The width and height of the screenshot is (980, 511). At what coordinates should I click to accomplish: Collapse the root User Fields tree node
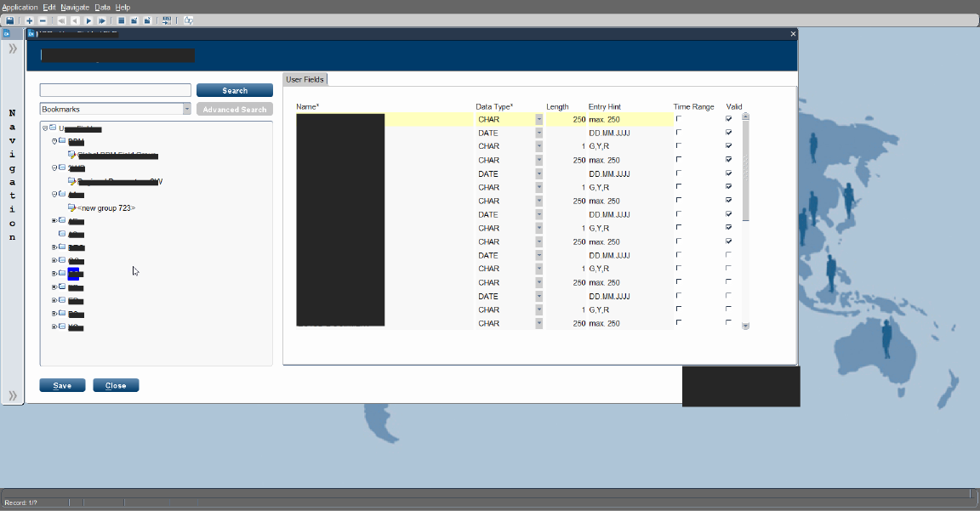pyautogui.click(x=44, y=128)
